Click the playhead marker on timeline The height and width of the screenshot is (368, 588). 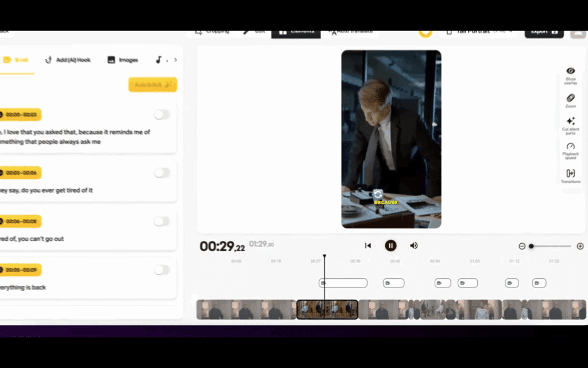tap(324, 256)
